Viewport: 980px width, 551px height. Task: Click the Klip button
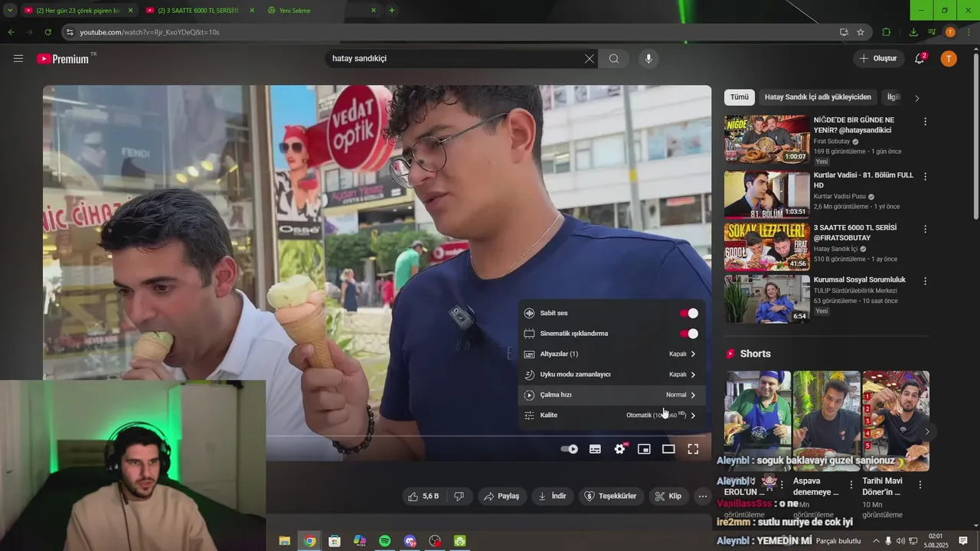(x=668, y=496)
